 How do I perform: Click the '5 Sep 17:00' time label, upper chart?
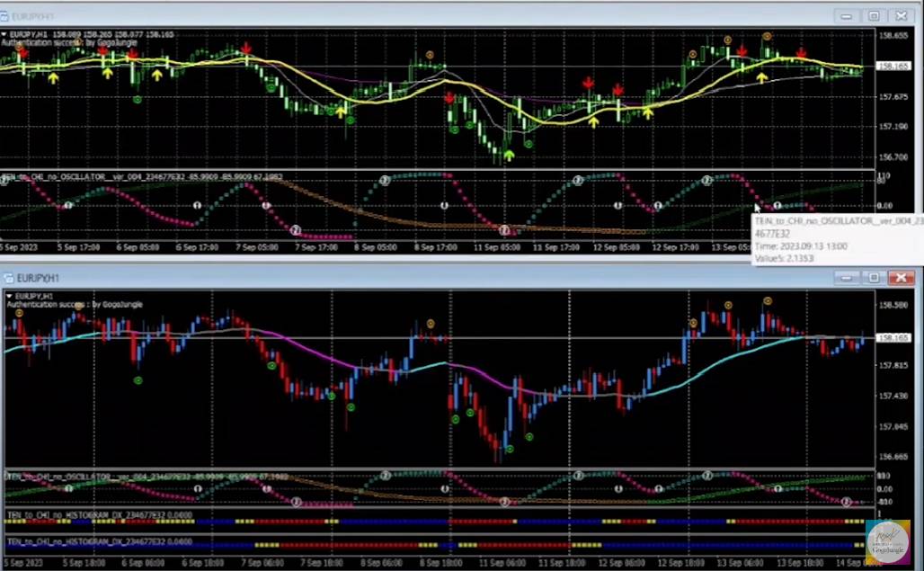[x=78, y=247]
